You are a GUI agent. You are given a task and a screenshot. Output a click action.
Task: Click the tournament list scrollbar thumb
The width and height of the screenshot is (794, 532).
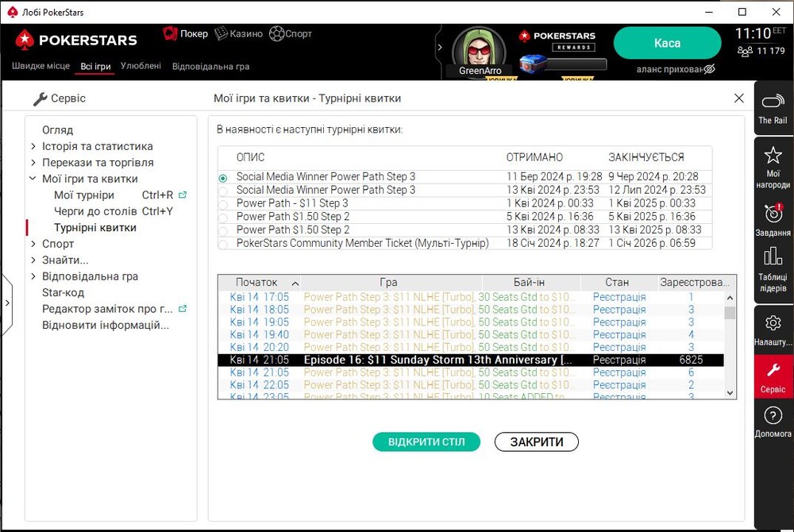tap(730, 313)
